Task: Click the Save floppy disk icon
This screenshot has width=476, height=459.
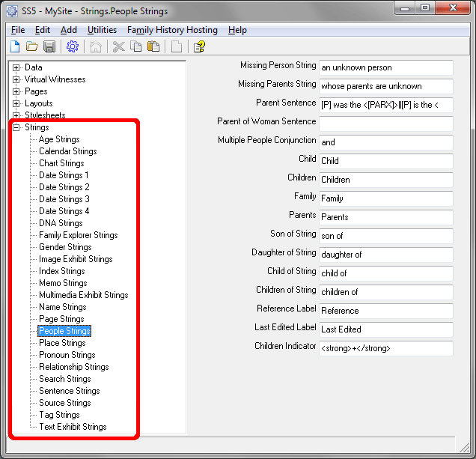Action: [x=49, y=47]
